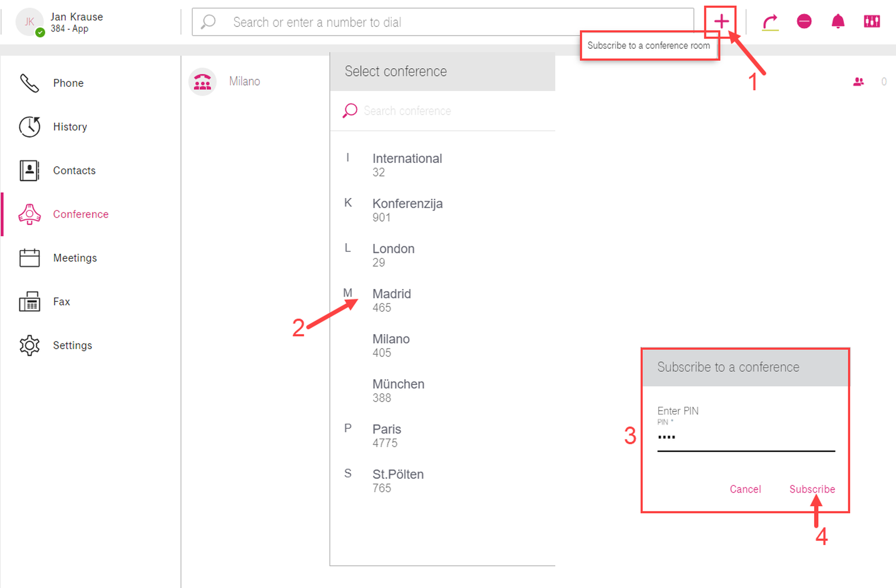
Task: Open the mixer settings icon in the top bar
Action: coord(872,21)
